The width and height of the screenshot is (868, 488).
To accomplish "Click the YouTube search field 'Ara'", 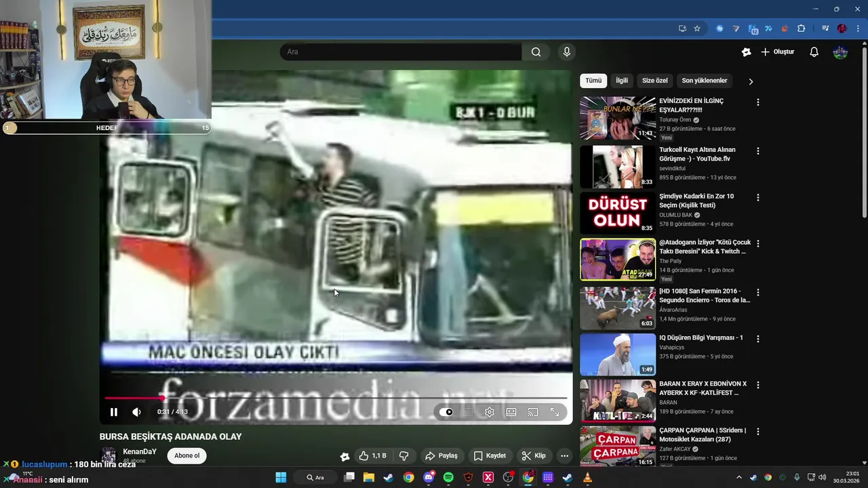I will [x=401, y=52].
